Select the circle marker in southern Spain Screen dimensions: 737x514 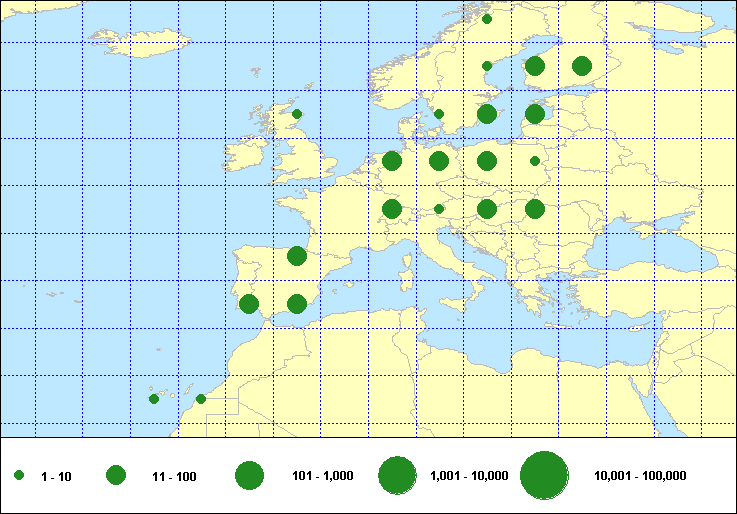[x=297, y=304]
